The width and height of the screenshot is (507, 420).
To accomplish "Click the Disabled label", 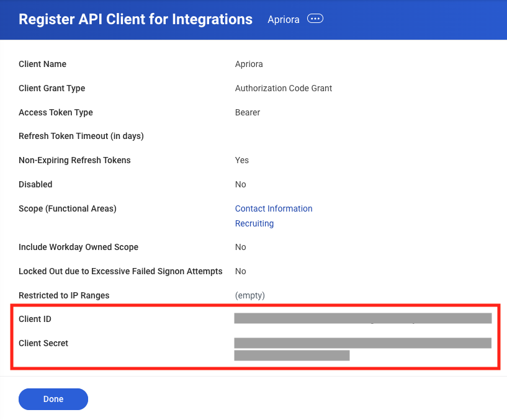I will click(35, 184).
